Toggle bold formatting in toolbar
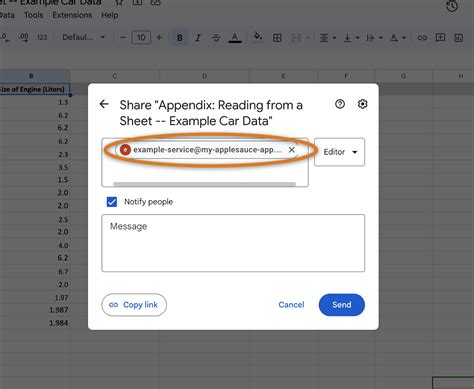The height and width of the screenshot is (389, 474). pos(180,38)
